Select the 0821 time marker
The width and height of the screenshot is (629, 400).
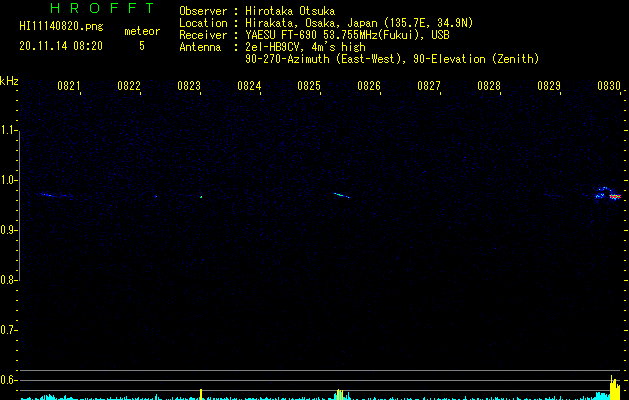69,86
